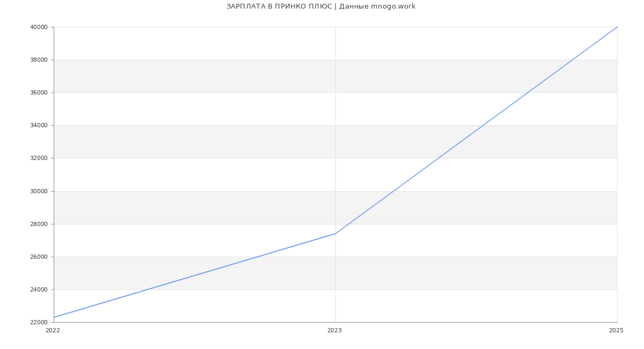
Task: Click the line where it crosses 34000
Action: coord(483,125)
